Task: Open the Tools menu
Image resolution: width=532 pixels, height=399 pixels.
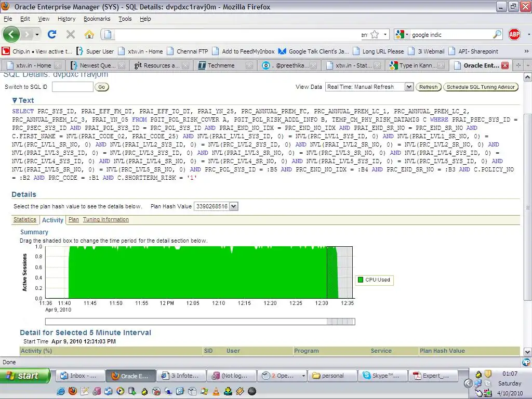Action: pyautogui.click(x=125, y=19)
